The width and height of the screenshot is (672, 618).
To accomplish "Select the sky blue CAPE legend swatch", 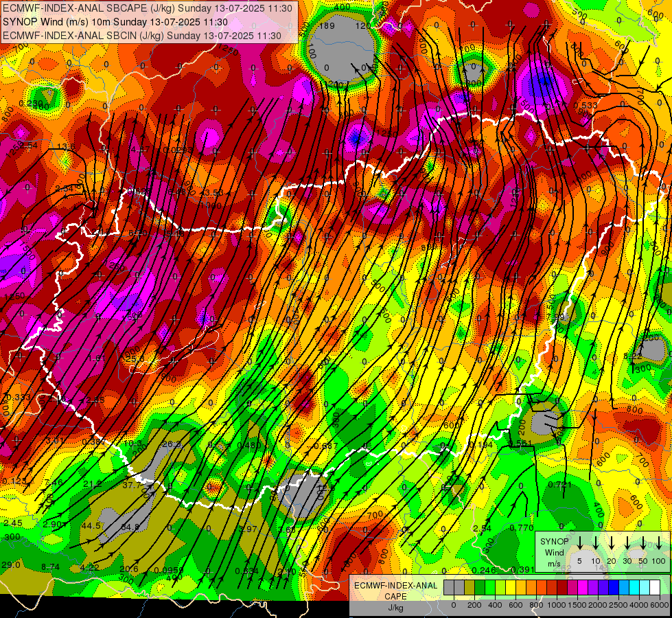I will (x=623, y=587).
